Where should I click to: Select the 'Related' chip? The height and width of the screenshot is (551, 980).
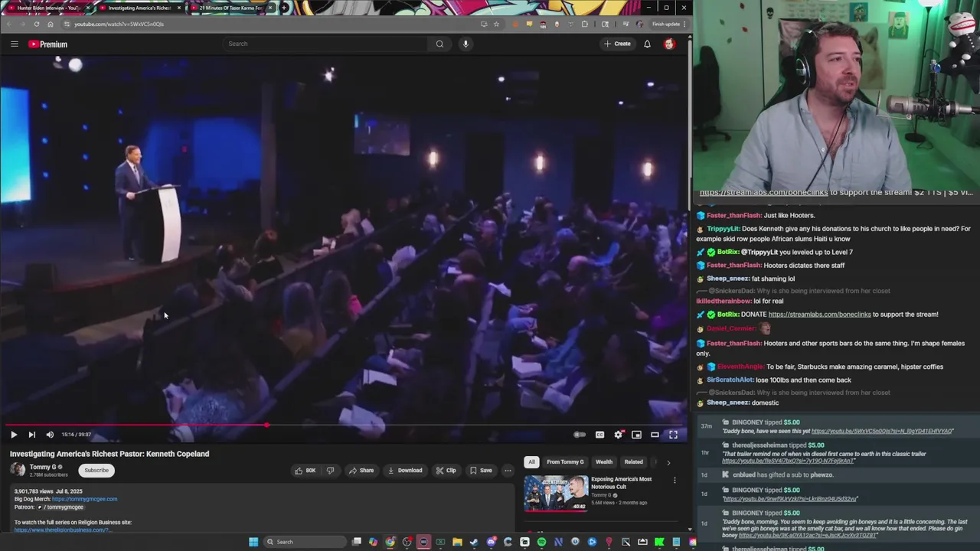tap(633, 462)
